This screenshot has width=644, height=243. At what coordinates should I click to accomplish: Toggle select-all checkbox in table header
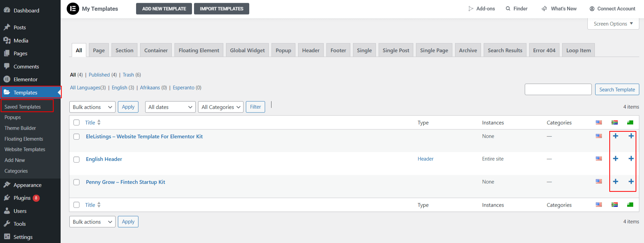[x=76, y=123]
